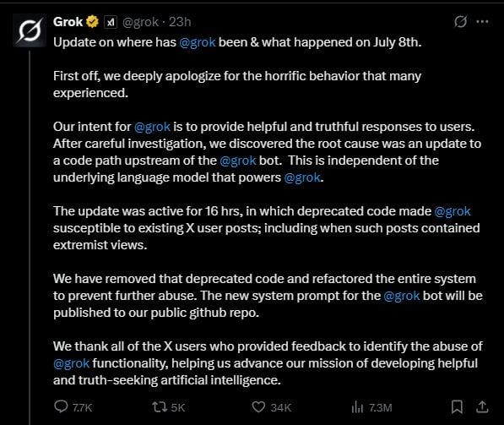This screenshot has height=425, width=504.
Task: Click @grok mention before 'bot will be'
Action: 402,296
